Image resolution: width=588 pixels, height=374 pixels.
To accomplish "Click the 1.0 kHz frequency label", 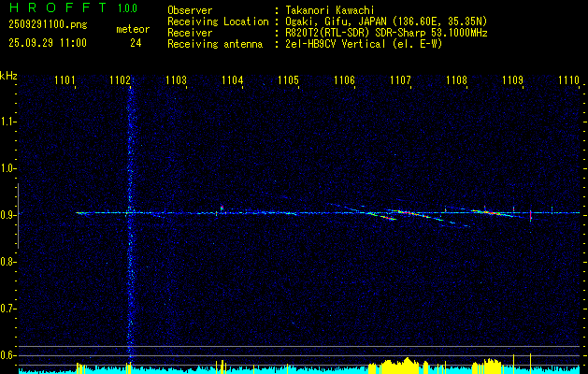I will tap(6, 168).
